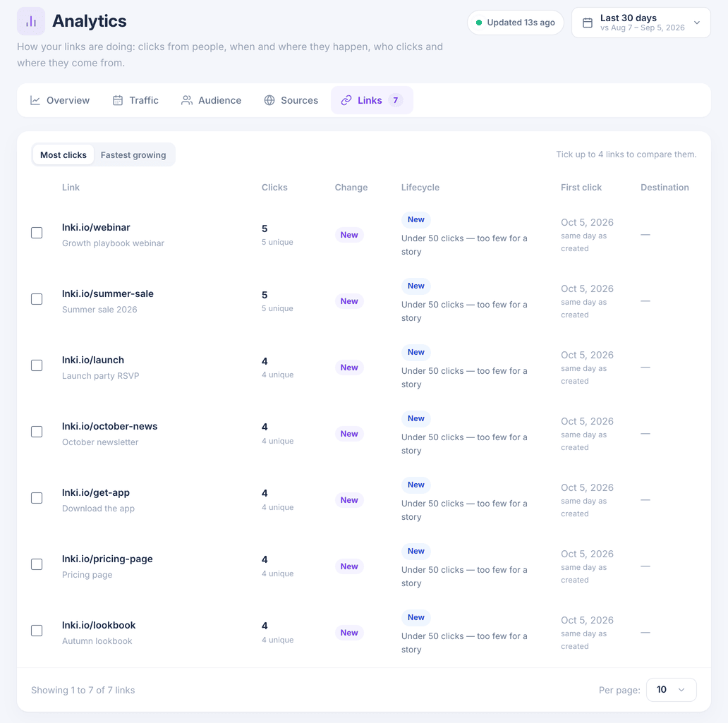
Task: Click the calendar icon on Traffic tab
Action: tap(118, 100)
